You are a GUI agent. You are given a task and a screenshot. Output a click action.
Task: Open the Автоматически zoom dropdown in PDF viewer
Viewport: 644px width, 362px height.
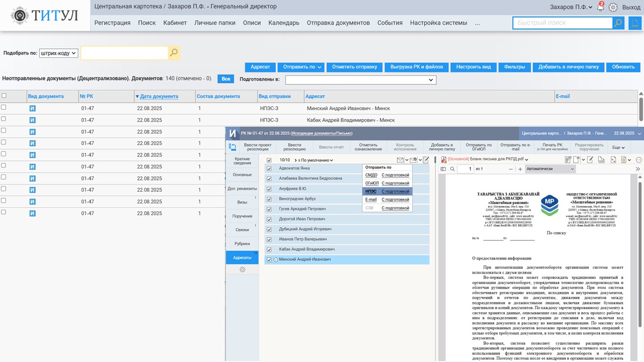pyautogui.click(x=550, y=169)
